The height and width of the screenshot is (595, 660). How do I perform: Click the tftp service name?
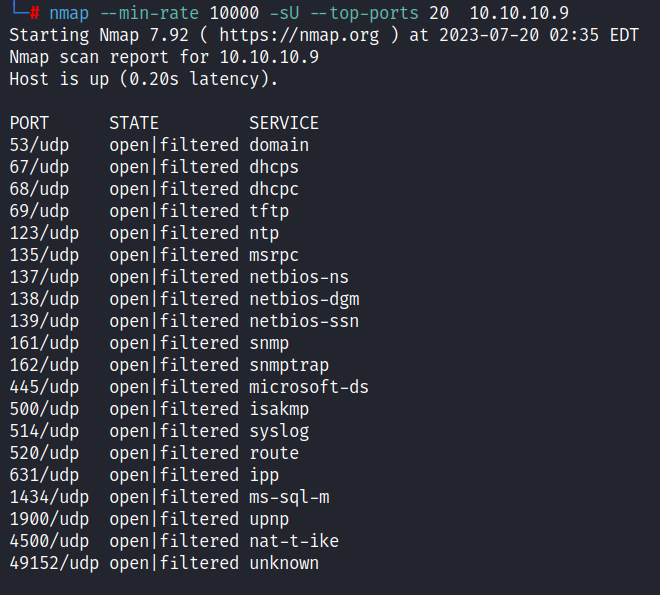[x=269, y=211]
